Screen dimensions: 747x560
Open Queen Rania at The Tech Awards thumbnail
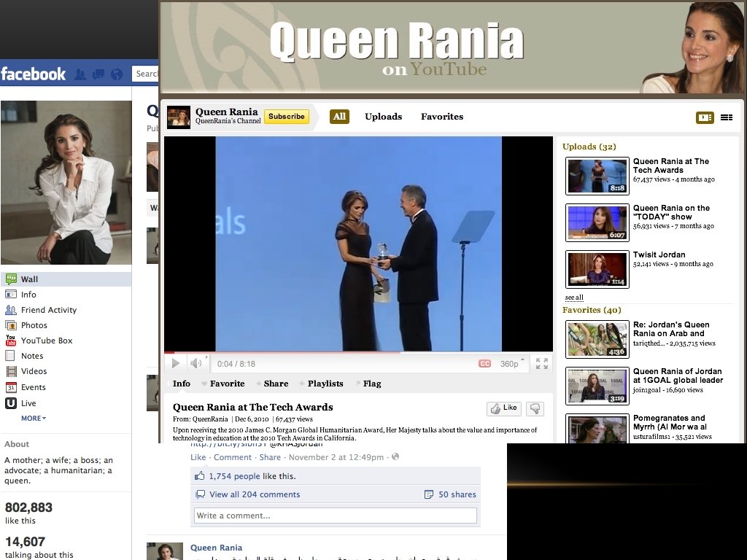(x=597, y=176)
